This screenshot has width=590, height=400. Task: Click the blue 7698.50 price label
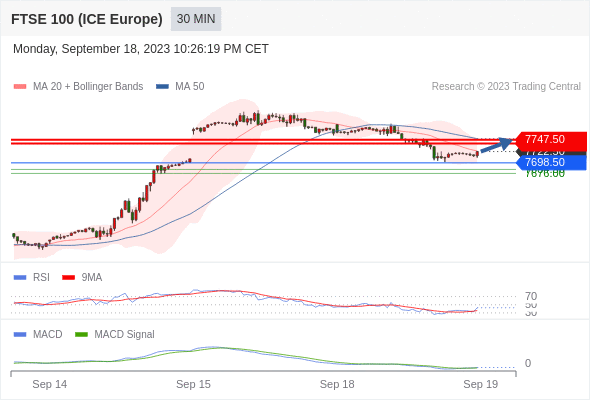pos(551,163)
